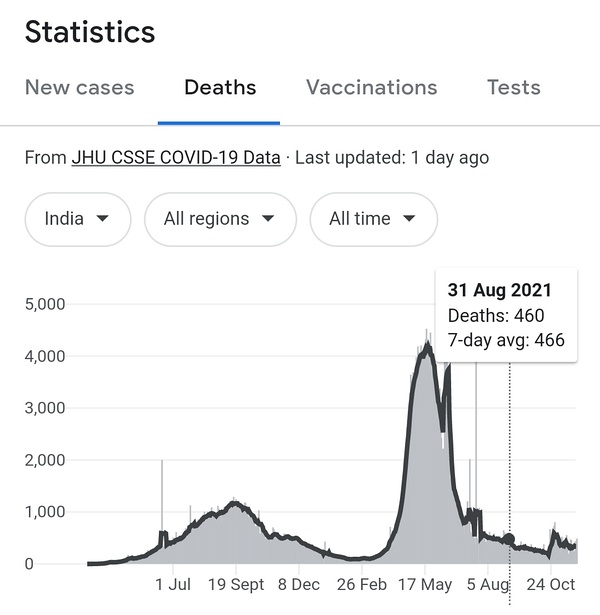Open the India country selector
Image resolution: width=600 pixels, height=615 pixels.
pos(77,219)
